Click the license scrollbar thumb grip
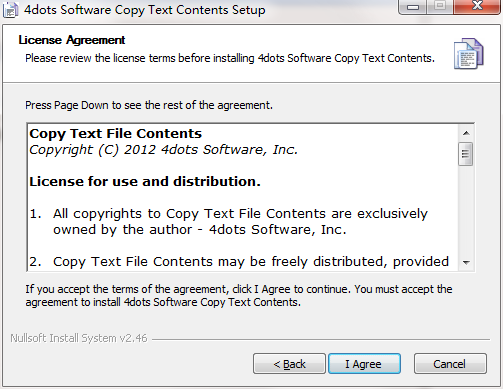Screen dimensions: 503x389 [x=466, y=154]
